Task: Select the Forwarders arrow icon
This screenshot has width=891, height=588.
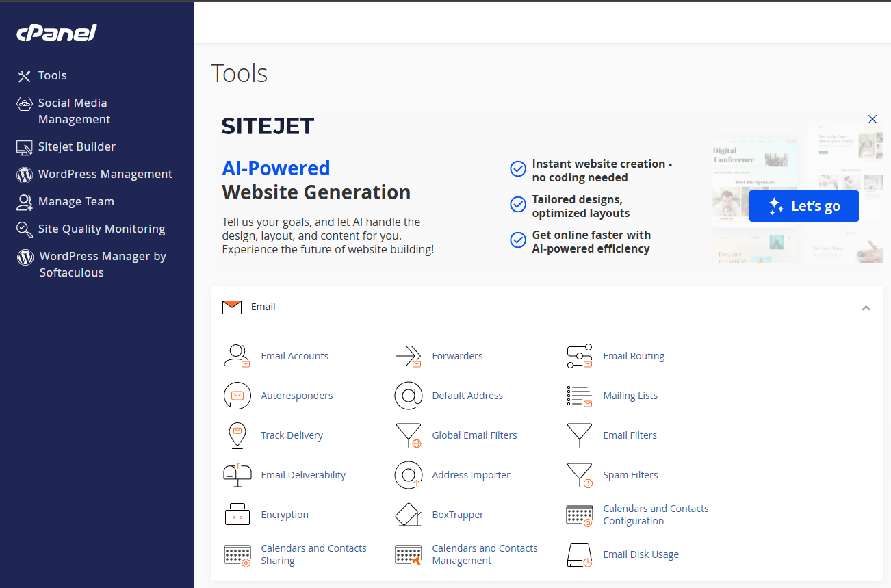Action: pyautogui.click(x=409, y=355)
